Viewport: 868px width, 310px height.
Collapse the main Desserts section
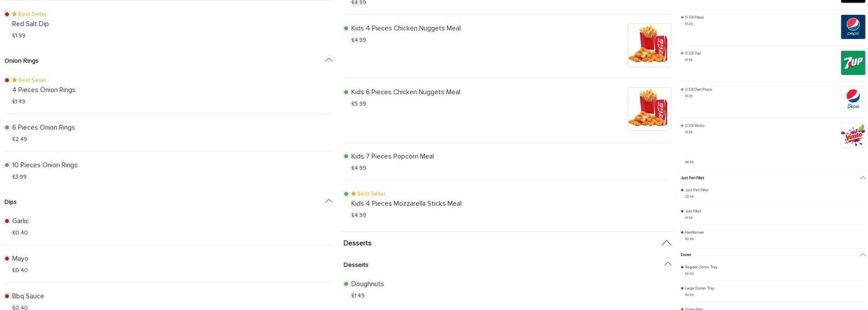coord(666,243)
